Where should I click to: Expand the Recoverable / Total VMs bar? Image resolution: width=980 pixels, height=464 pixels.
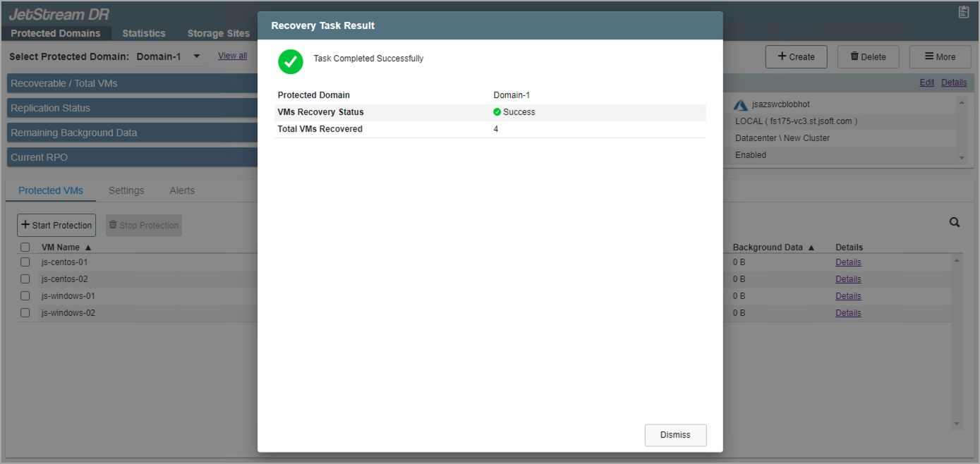(x=132, y=83)
